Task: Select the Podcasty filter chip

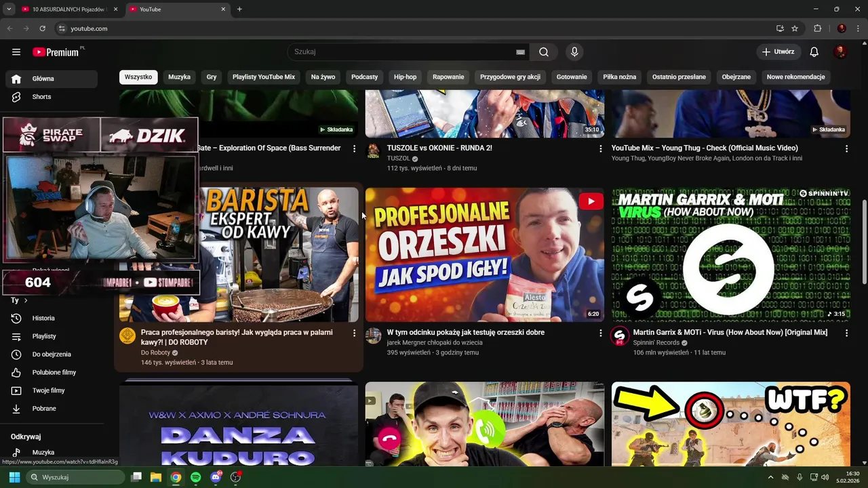Action: point(364,77)
